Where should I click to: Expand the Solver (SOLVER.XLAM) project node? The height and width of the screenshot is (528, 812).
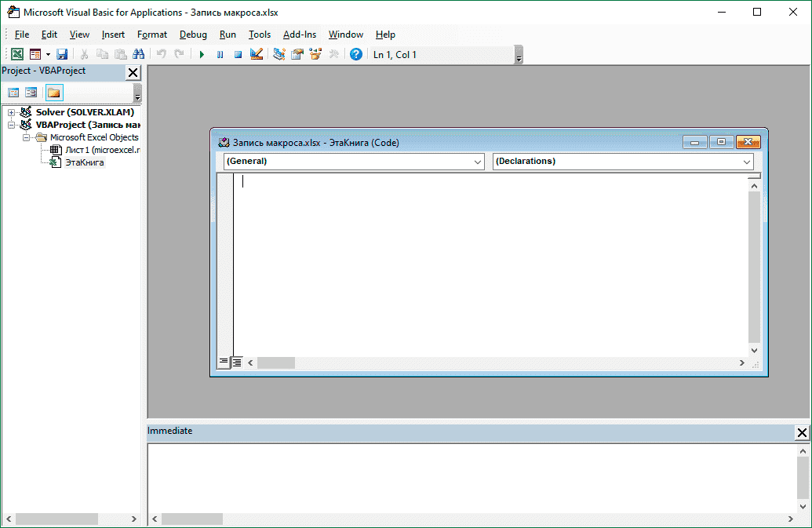pyautogui.click(x=10, y=112)
